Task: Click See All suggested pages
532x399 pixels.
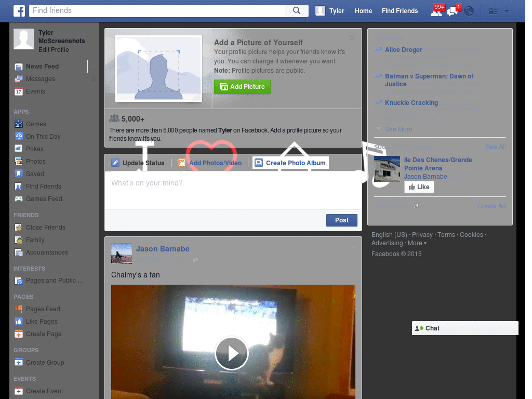Action: (x=496, y=147)
